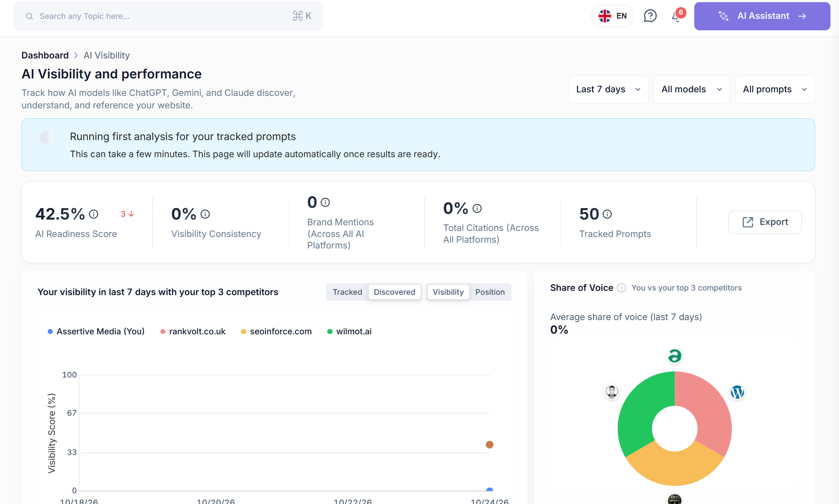Image resolution: width=839 pixels, height=504 pixels.
Task: Open the All models dropdown
Action: coord(691,89)
